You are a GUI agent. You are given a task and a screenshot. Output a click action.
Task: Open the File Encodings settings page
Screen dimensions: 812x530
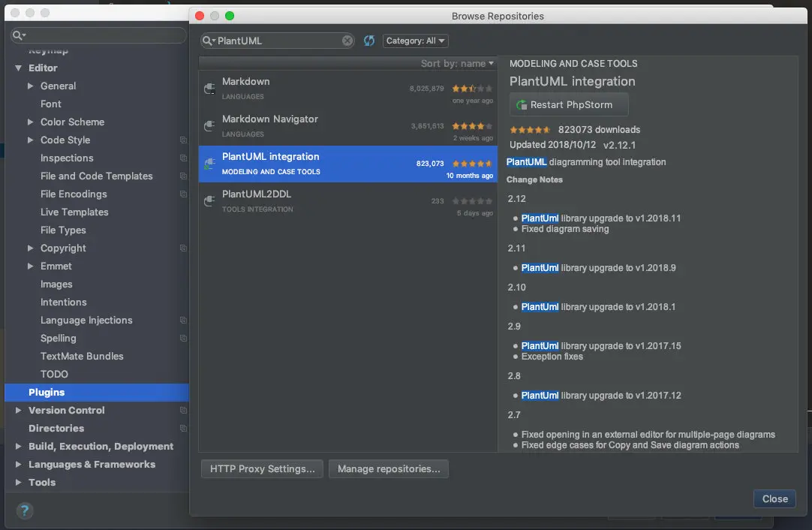(x=74, y=194)
